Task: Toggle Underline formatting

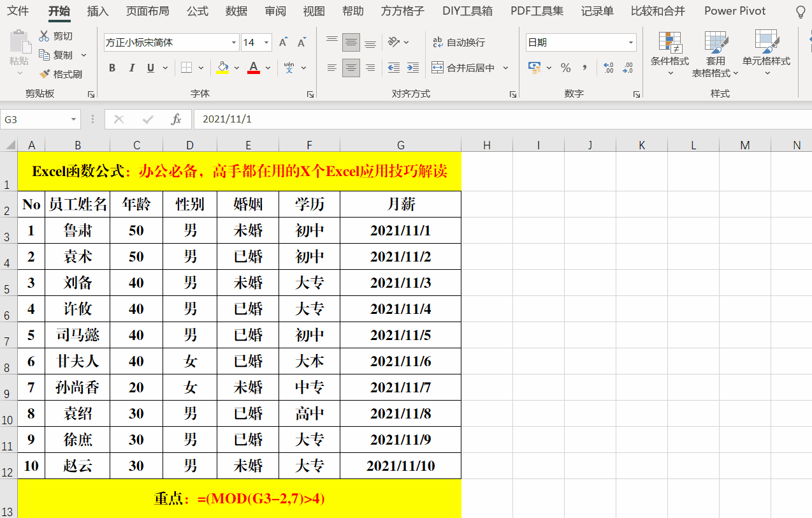Action: 151,68
